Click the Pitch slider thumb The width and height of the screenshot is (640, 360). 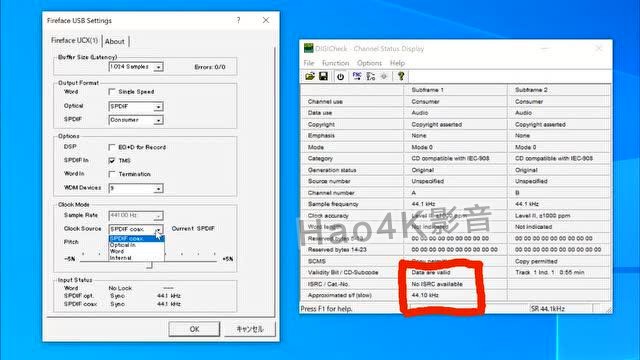pos(149,264)
